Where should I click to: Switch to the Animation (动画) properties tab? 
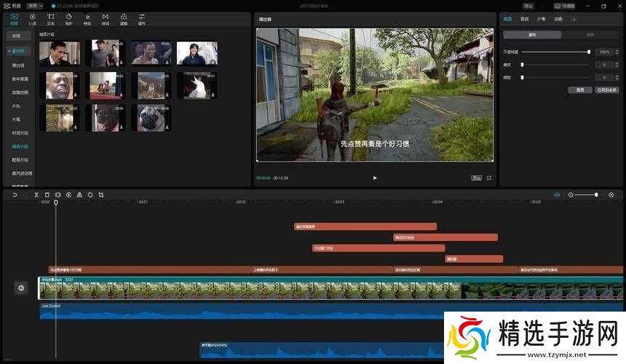coord(558,19)
